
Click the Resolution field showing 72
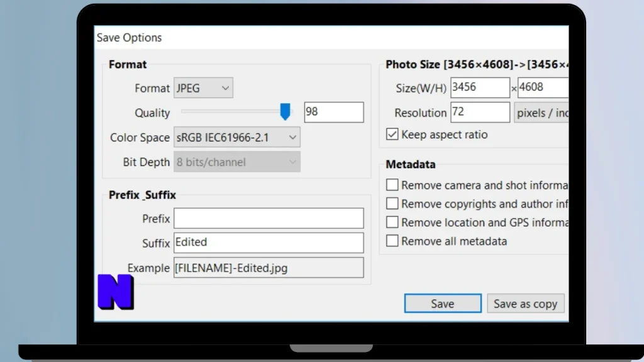point(480,112)
